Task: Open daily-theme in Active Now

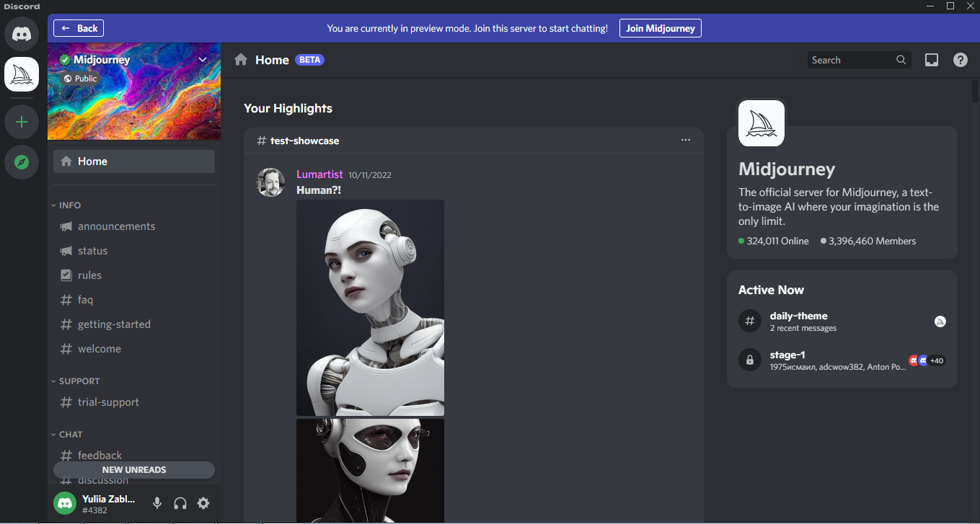Action: click(842, 321)
